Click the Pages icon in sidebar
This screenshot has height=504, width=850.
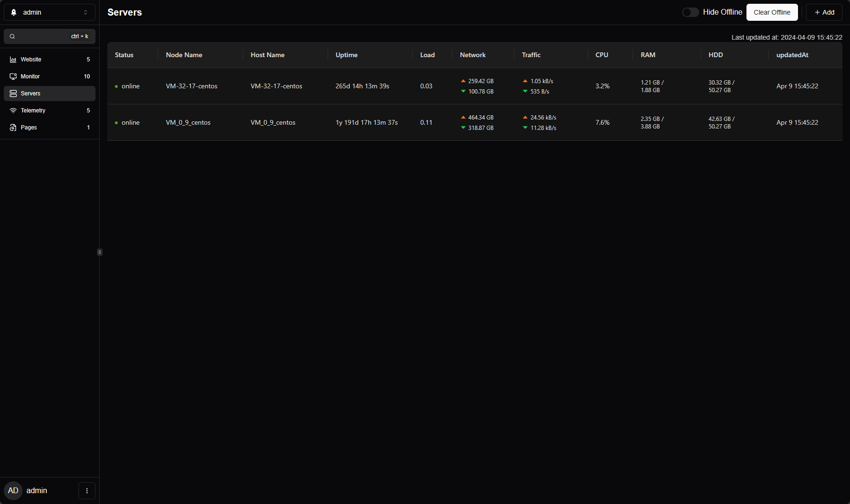13,128
